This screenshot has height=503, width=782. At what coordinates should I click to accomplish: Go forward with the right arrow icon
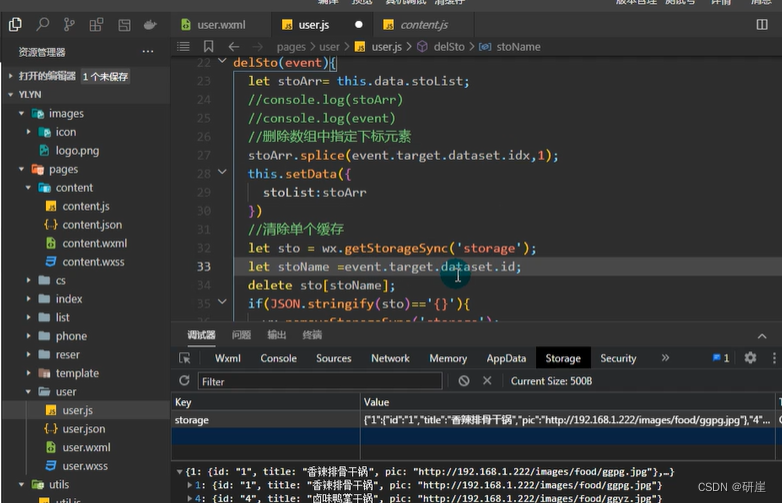pyautogui.click(x=257, y=47)
